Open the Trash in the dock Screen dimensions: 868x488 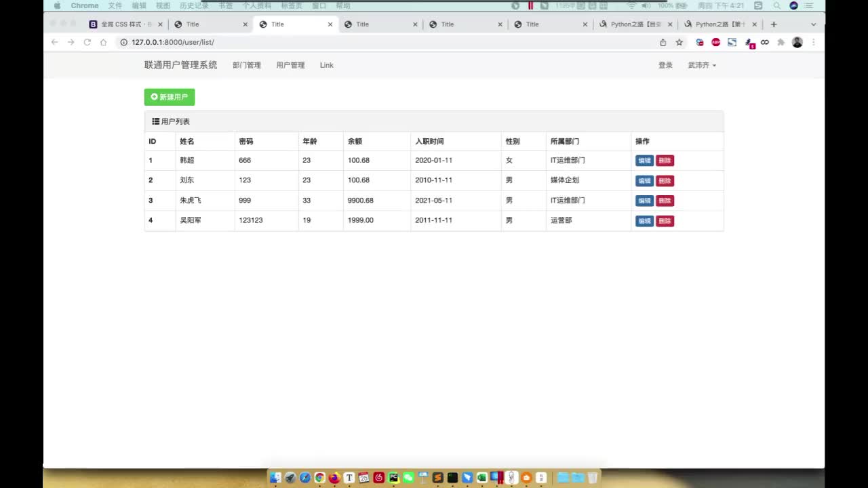(x=593, y=477)
